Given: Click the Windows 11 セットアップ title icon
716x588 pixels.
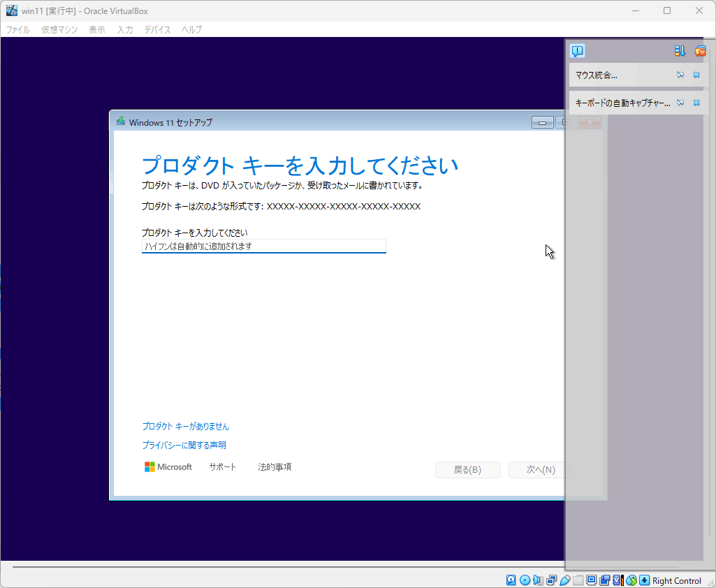Looking at the screenshot, I should coord(121,122).
